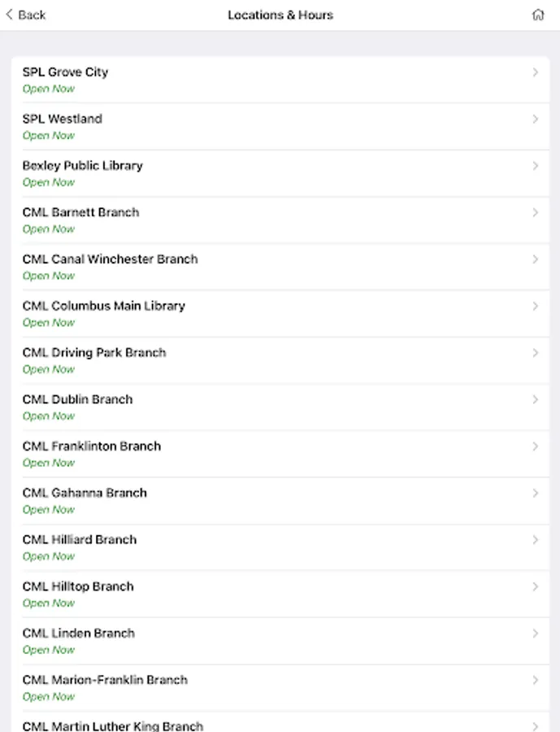Click Back text in header
Screen dimensions: 560x732
tap(32, 15)
